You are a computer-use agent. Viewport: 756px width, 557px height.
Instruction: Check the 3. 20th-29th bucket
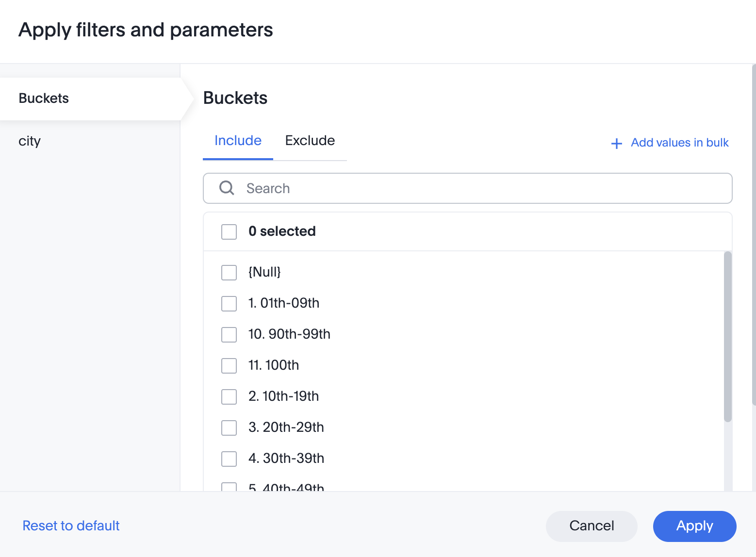229,428
